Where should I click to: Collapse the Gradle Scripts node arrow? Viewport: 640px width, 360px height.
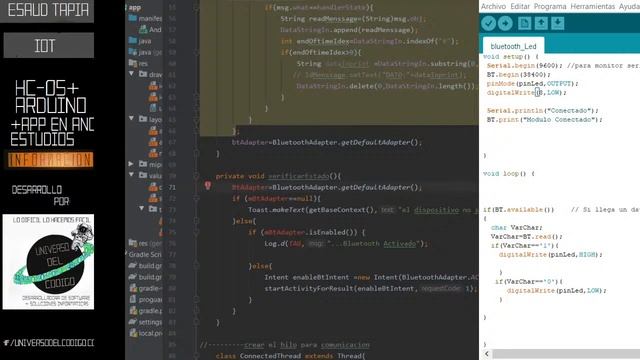coord(127,254)
